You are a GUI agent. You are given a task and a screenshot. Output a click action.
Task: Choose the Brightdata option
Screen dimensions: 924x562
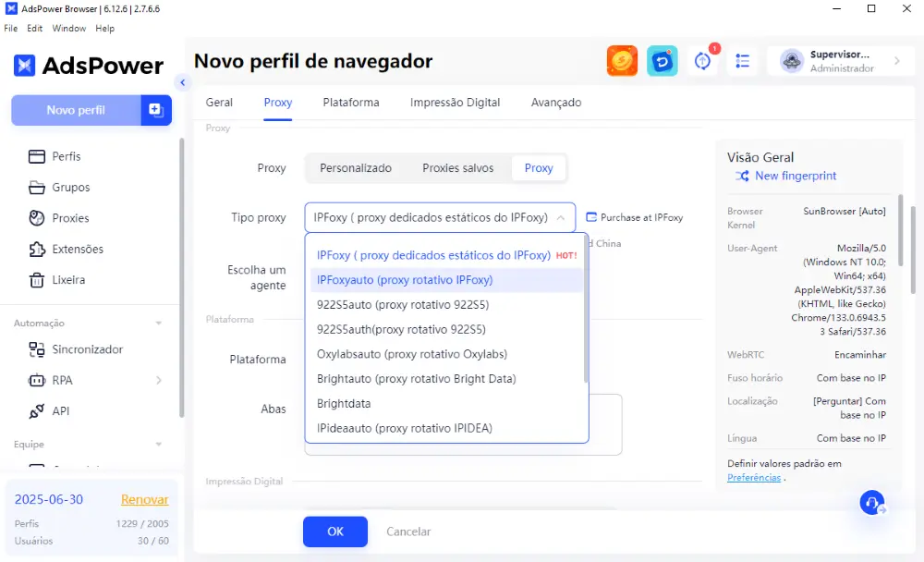click(x=446, y=403)
